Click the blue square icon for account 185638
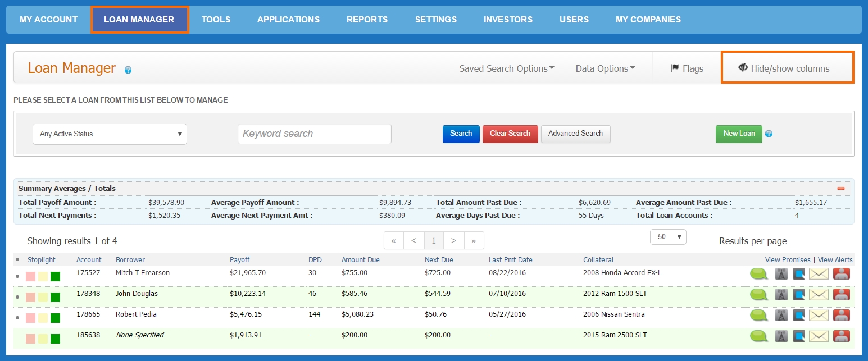 (x=798, y=336)
